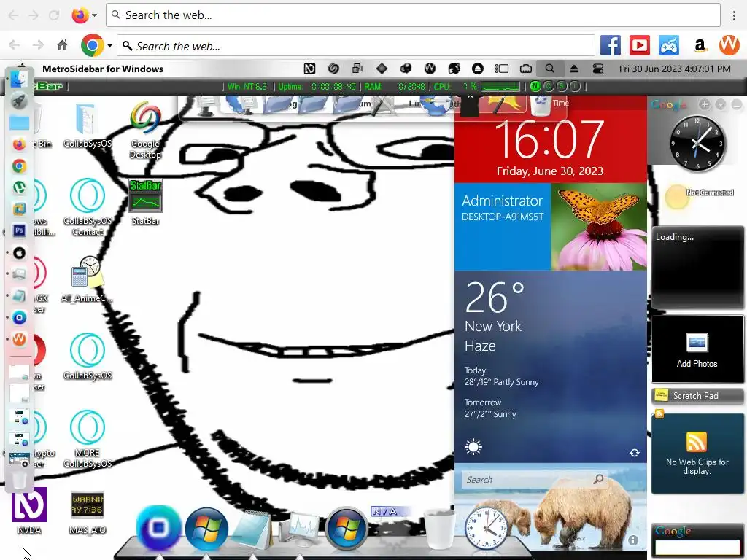Click the StatBar CPU usage graph
Viewport: 747px width, 560px height.
(x=500, y=86)
